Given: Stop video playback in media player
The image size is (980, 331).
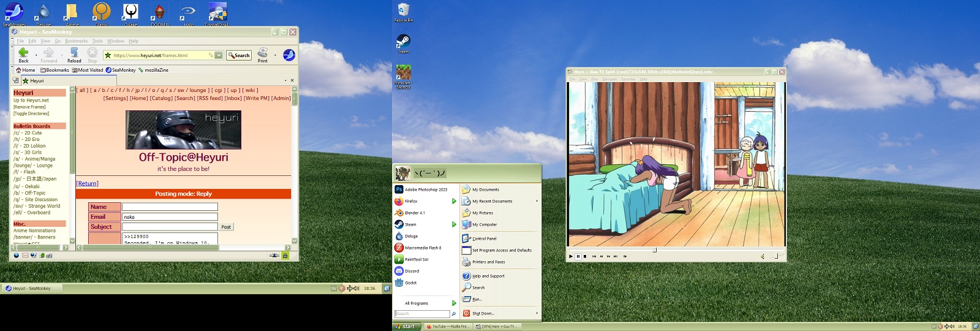Looking at the screenshot, I should click(x=585, y=256).
